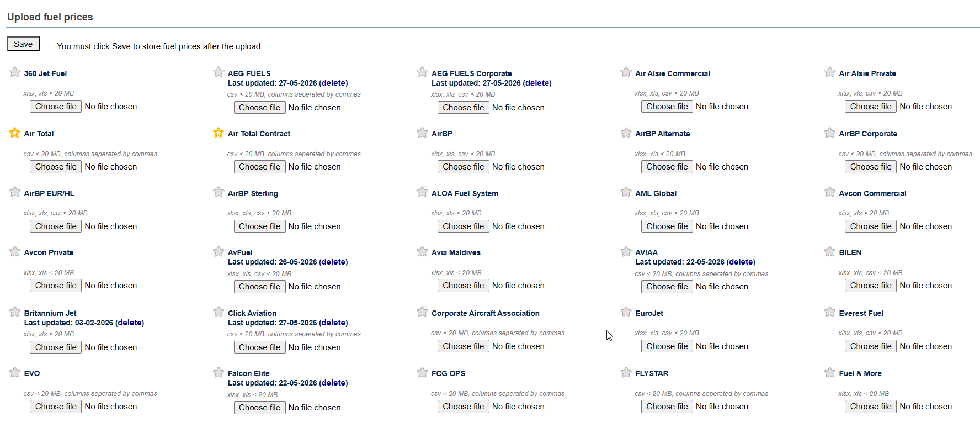Click the star beside AirBP Corporate

point(829,133)
